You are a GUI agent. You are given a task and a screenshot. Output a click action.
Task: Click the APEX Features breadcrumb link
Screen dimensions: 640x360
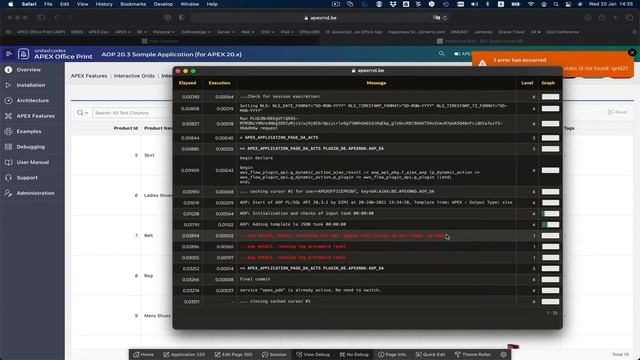pos(89,76)
